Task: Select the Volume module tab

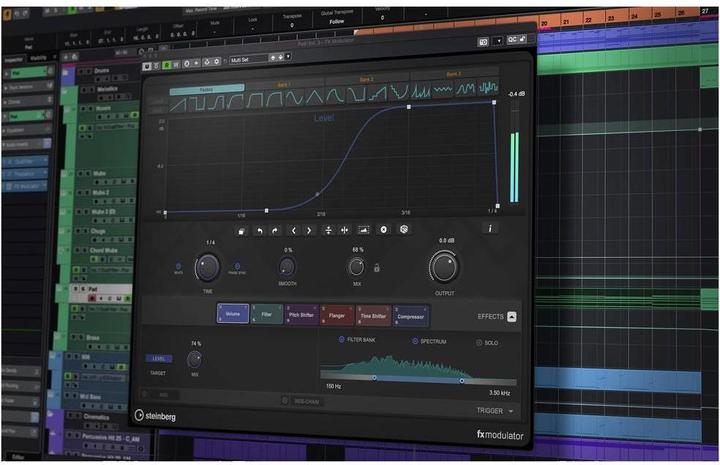Action: click(233, 314)
